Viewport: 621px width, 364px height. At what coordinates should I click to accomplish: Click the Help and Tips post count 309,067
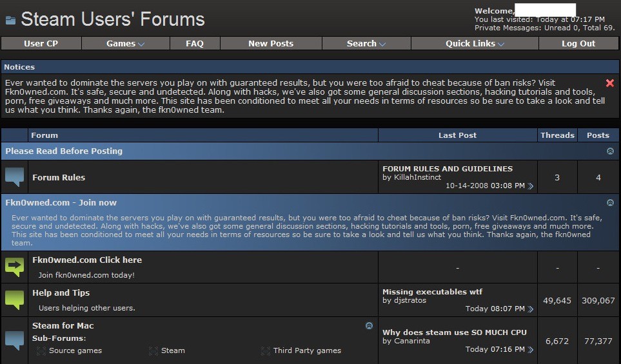pos(598,301)
